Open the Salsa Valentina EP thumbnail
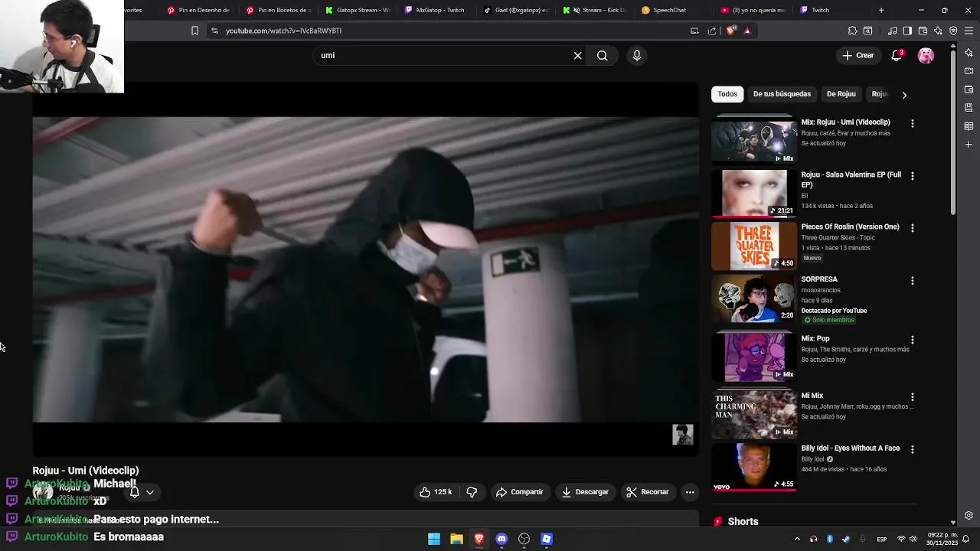 [x=754, y=194]
